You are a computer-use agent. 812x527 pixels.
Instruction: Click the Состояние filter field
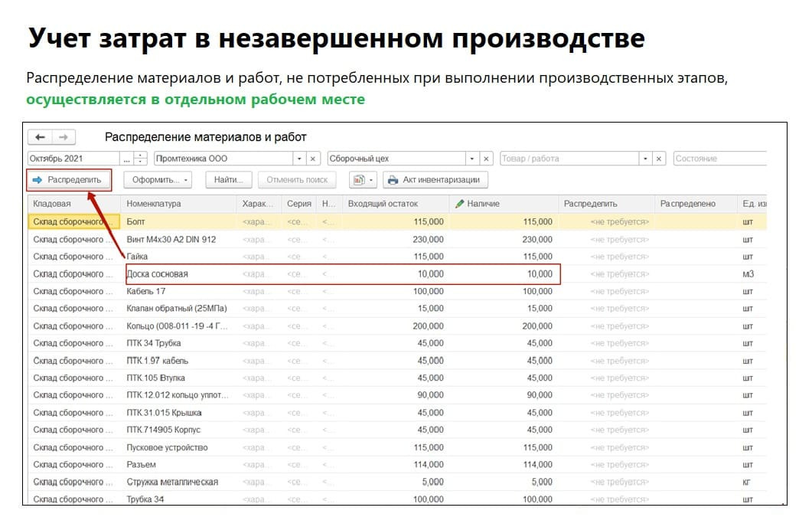coord(718,159)
